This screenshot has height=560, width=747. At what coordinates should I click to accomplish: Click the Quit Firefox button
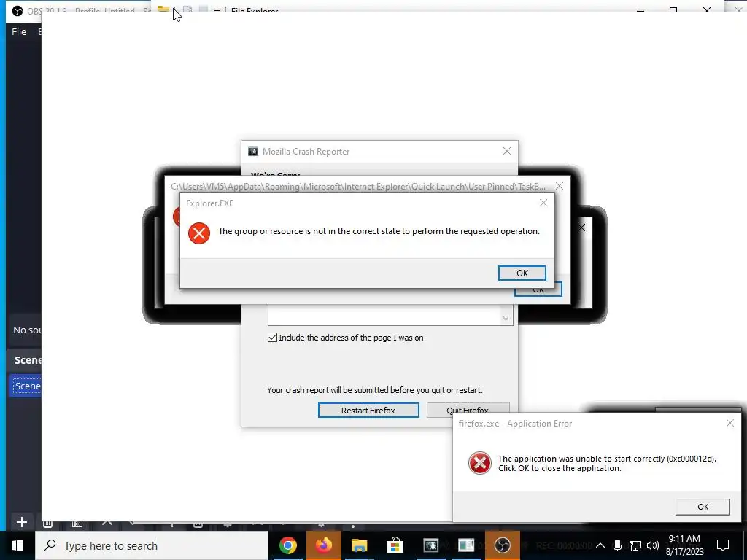[468, 410]
